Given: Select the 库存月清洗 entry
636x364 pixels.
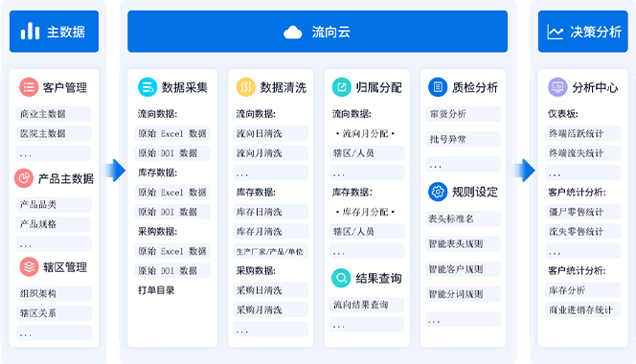Looking at the screenshot, I should [x=270, y=231].
